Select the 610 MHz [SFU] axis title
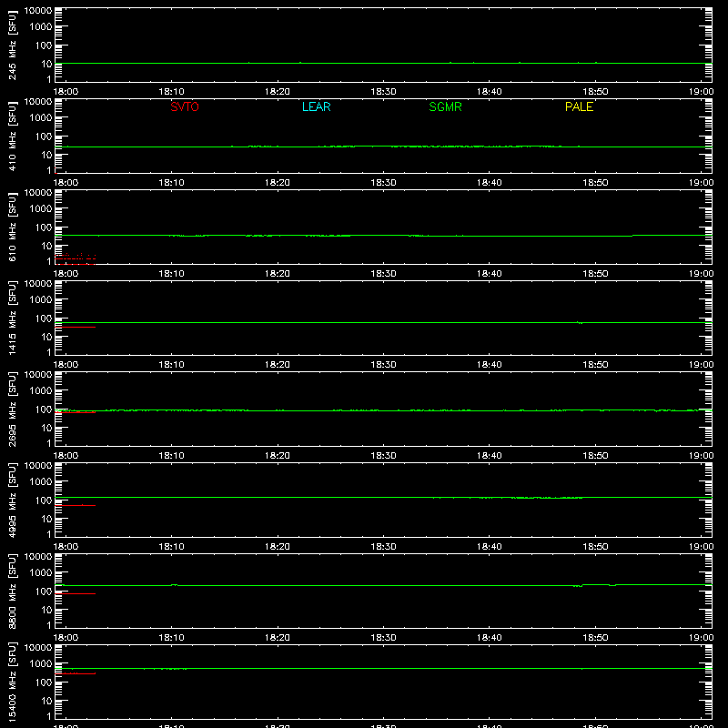Screen dimensions: 728x728 coord(12,227)
